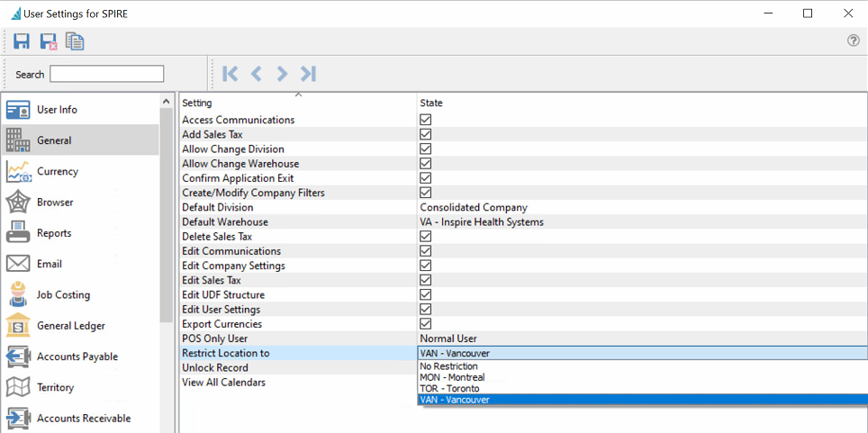Select POS Only User row label
This screenshot has height=433, width=868.
click(x=215, y=338)
